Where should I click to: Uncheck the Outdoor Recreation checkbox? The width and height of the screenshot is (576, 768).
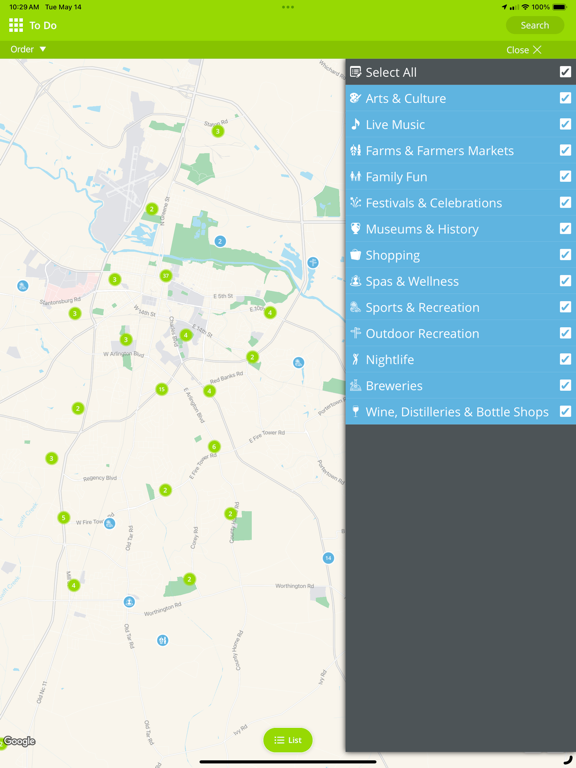tap(565, 333)
